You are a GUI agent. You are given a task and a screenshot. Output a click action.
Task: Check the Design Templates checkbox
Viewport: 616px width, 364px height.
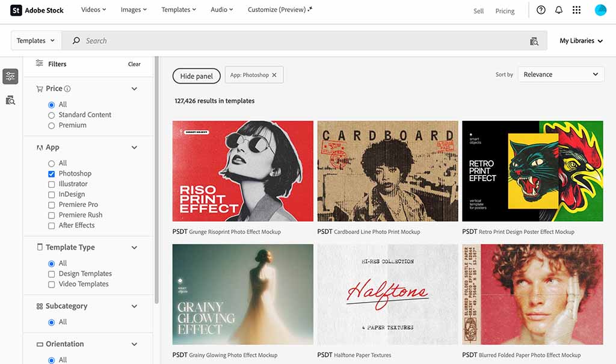click(52, 274)
